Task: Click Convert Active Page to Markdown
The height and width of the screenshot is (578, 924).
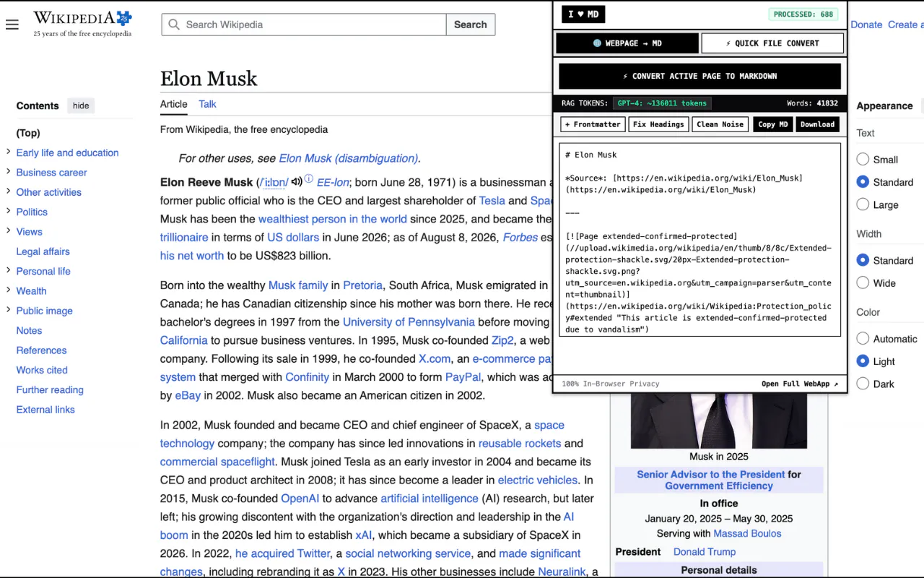Action: click(x=700, y=76)
